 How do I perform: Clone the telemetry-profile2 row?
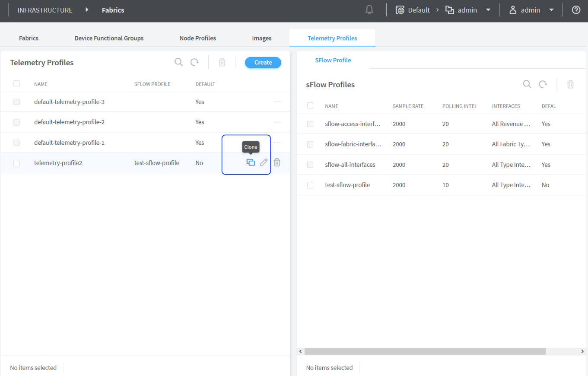point(251,163)
